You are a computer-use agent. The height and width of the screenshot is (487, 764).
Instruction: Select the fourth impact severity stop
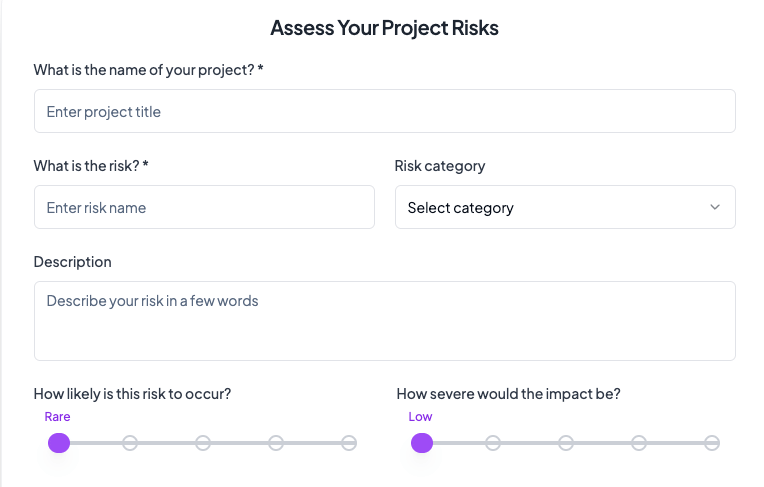(x=639, y=443)
